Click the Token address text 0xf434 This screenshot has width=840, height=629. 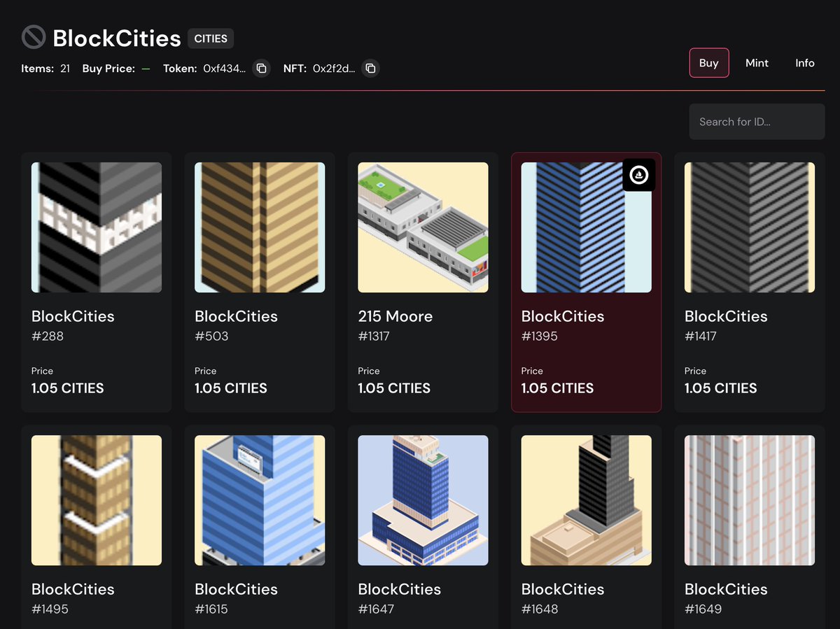[x=224, y=69]
